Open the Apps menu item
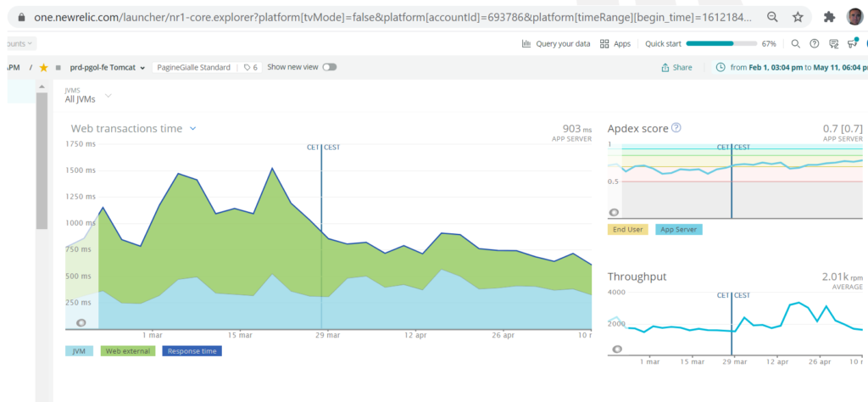The width and height of the screenshot is (868, 402). (615, 43)
